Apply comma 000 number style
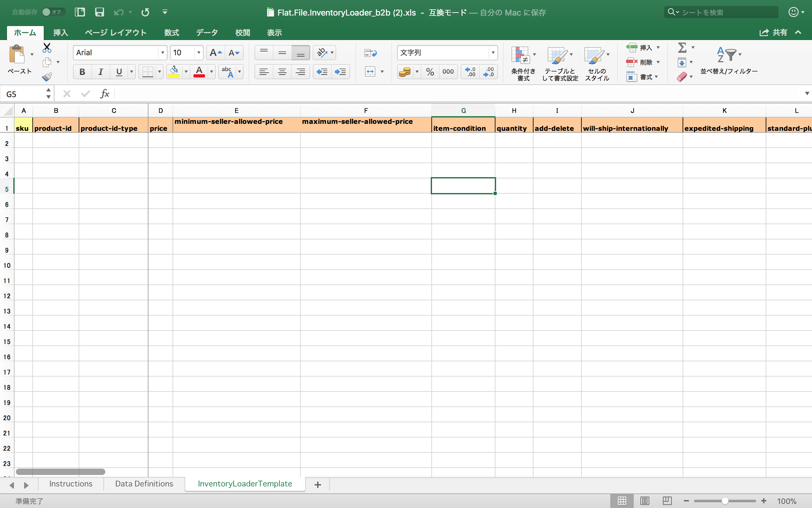This screenshot has height=508, width=812. 448,71
